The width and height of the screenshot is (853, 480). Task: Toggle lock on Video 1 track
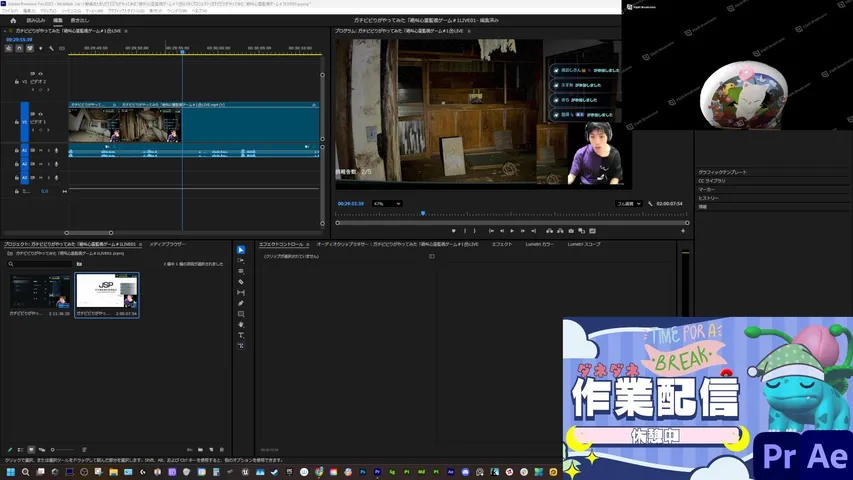pos(16,122)
